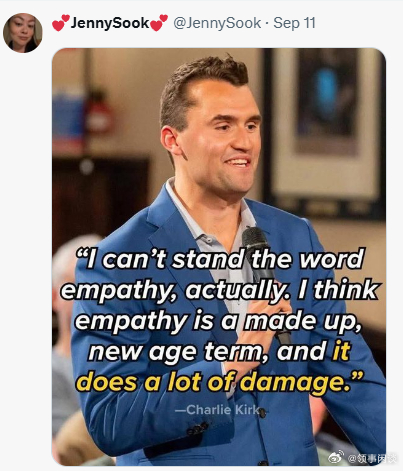Click the Weibo logo watermark icon
The height and width of the screenshot is (471, 403).
pyautogui.click(x=336, y=457)
